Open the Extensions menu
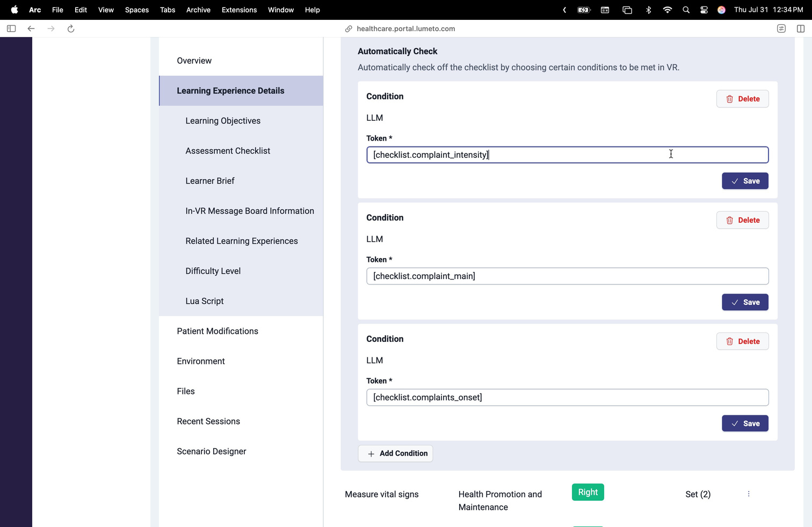 (239, 10)
